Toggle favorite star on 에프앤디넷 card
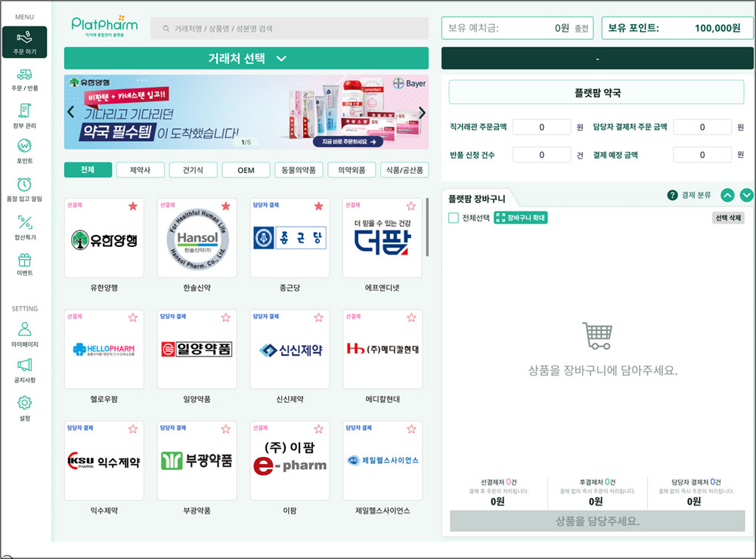The width and height of the screenshot is (756, 559). coord(411,206)
